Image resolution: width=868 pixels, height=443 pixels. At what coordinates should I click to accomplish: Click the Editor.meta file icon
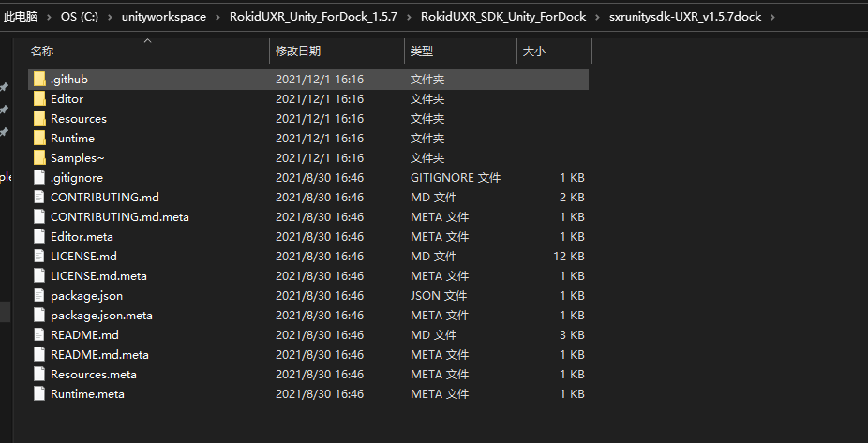[38, 236]
